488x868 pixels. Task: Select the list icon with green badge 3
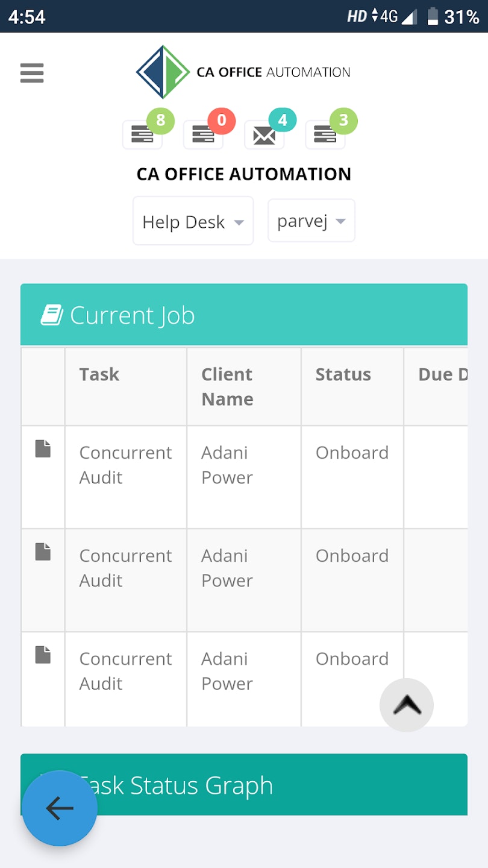pos(325,134)
